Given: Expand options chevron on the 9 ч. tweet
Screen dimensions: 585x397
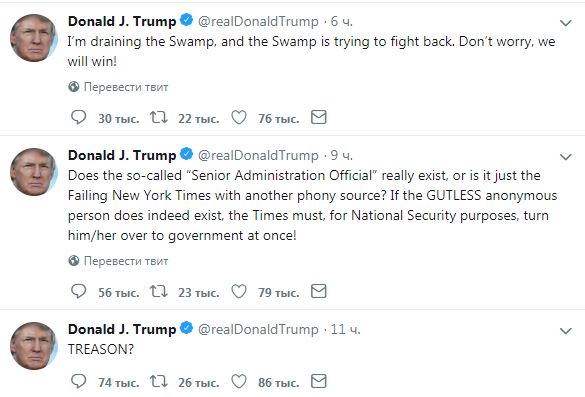Looking at the screenshot, I should tap(566, 157).
